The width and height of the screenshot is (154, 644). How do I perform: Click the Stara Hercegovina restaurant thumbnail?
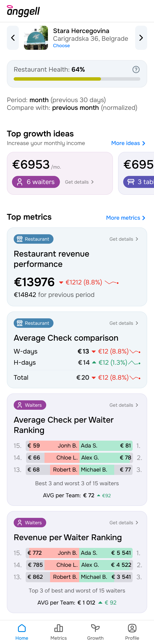[36, 38]
